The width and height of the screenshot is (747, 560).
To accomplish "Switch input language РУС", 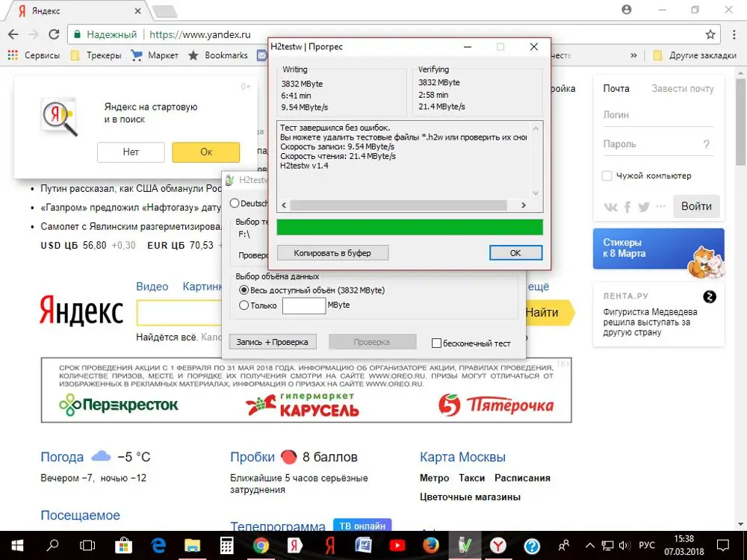I will pos(646,546).
